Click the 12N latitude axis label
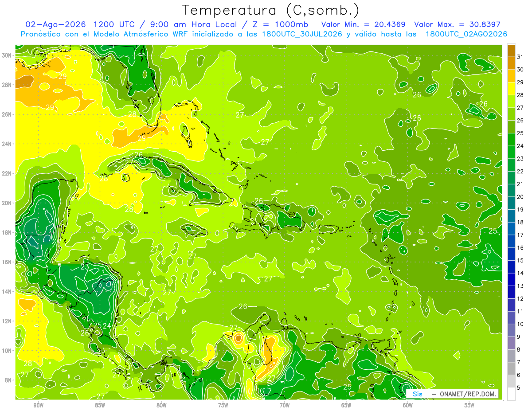 [x=8, y=321]
